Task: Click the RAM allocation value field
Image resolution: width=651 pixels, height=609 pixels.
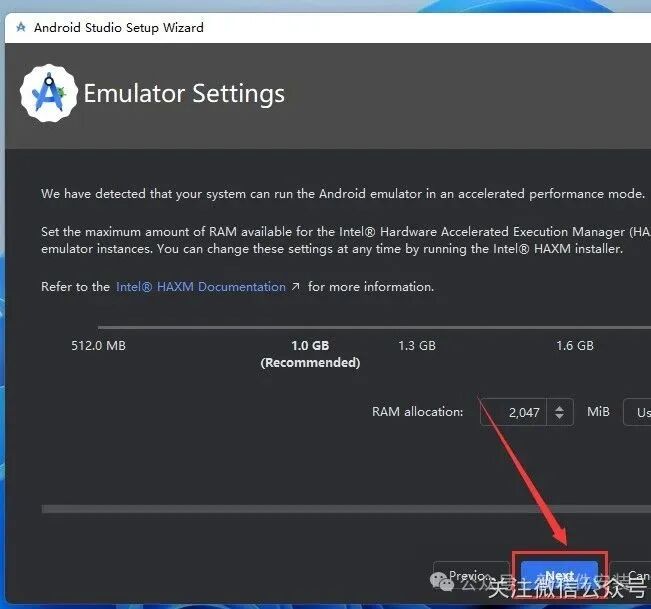Action: pos(513,412)
